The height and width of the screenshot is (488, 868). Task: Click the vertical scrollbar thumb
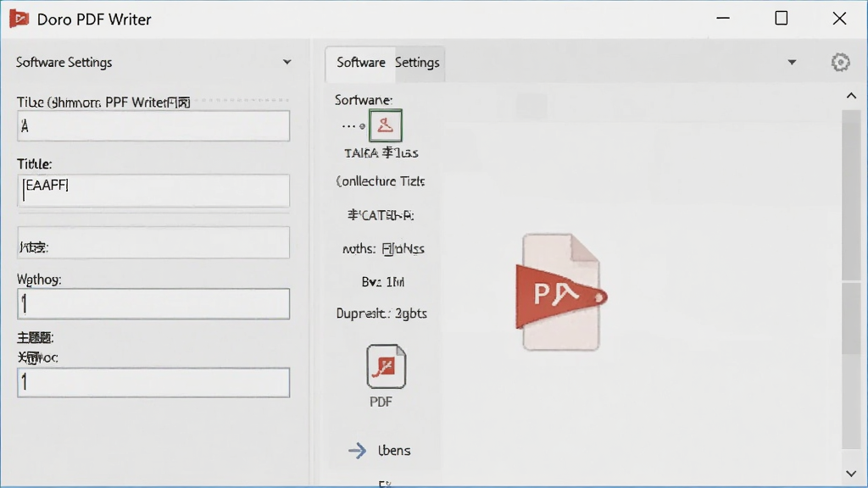tap(851, 196)
